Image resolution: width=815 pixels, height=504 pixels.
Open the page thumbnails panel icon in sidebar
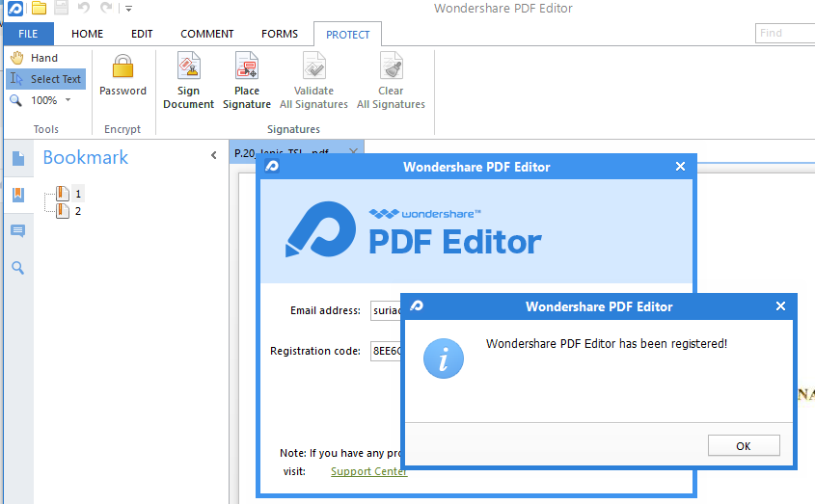coord(18,158)
